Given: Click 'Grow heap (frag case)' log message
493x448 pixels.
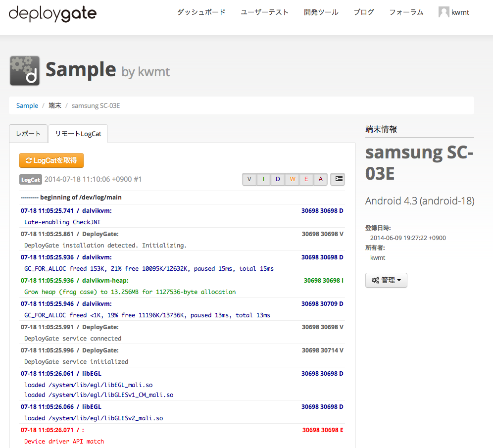Looking at the screenshot, I should (x=130, y=292).
